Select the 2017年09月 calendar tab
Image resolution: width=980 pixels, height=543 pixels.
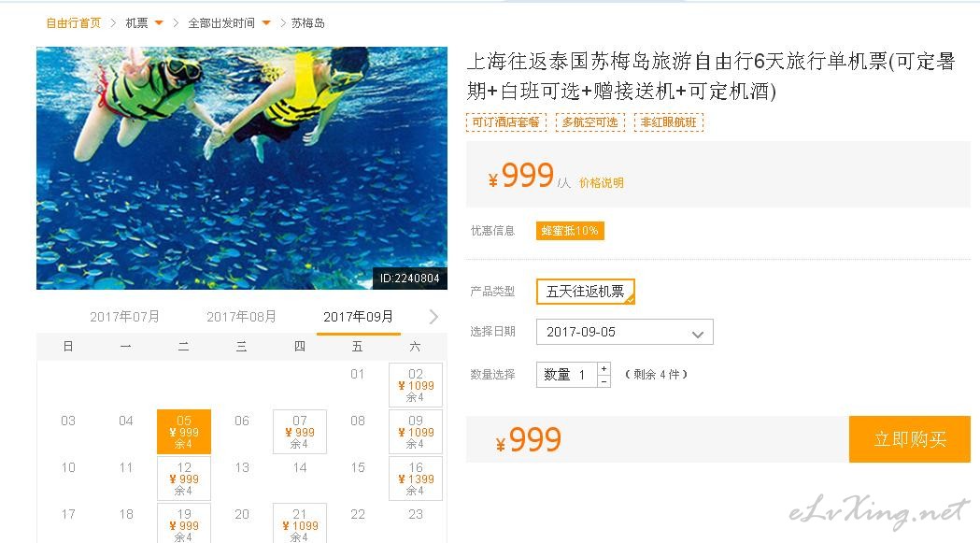[x=358, y=317]
